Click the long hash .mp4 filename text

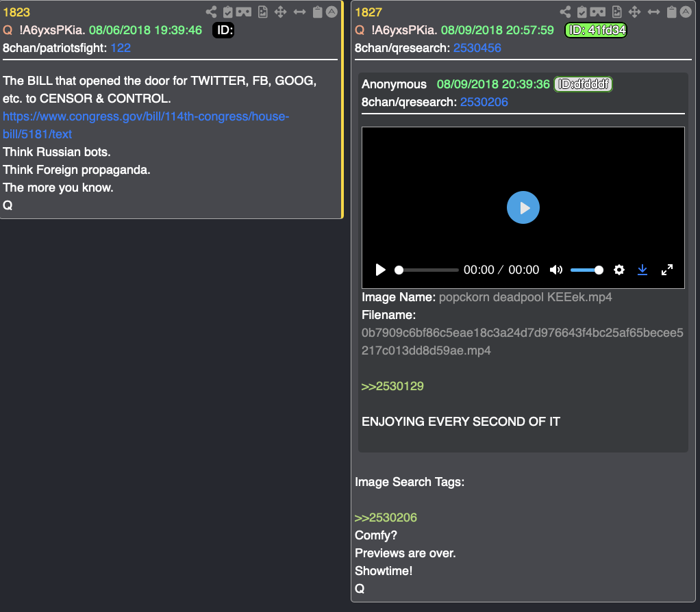click(523, 342)
